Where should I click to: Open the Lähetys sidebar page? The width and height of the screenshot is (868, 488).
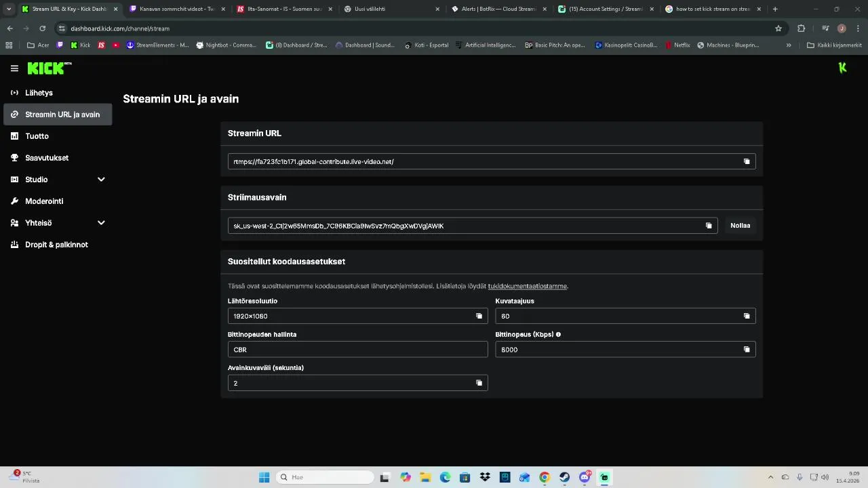(58, 93)
